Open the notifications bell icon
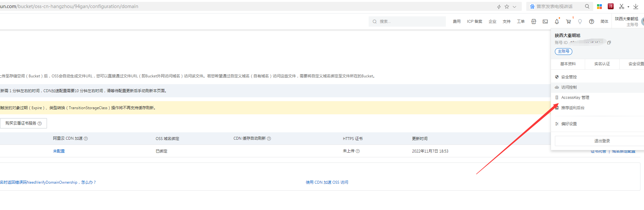The image size is (644, 210). click(557, 22)
